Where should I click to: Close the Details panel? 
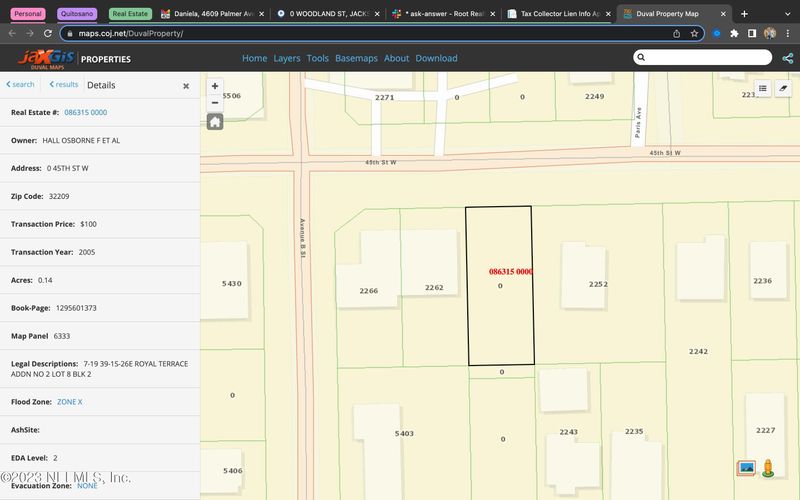(186, 86)
